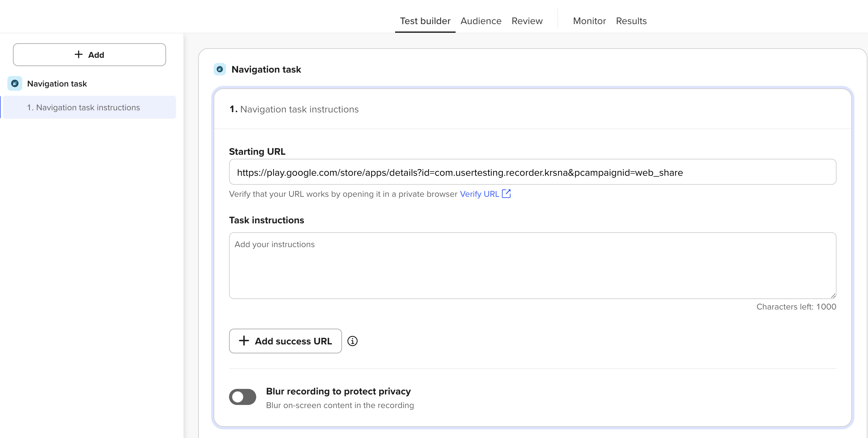Open the Review tab
The image size is (868, 438).
(x=527, y=21)
